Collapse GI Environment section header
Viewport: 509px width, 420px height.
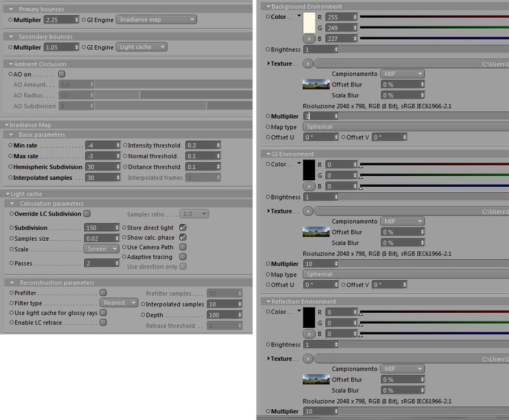(x=269, y=154)
